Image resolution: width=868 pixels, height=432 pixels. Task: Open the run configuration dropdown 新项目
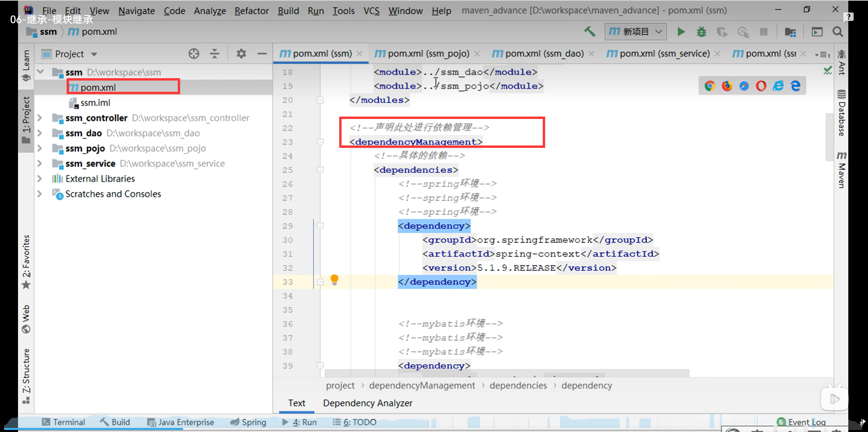[x=636, y=32]
